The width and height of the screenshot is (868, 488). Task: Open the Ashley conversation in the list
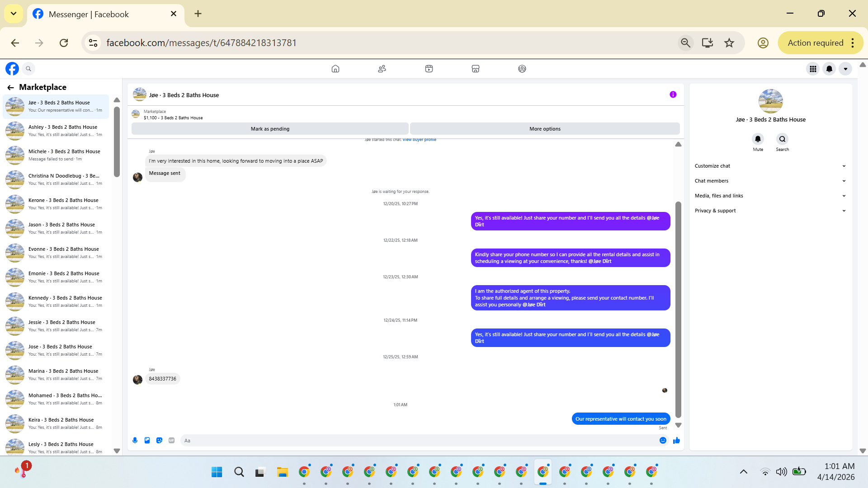click(x=57, y=131)
